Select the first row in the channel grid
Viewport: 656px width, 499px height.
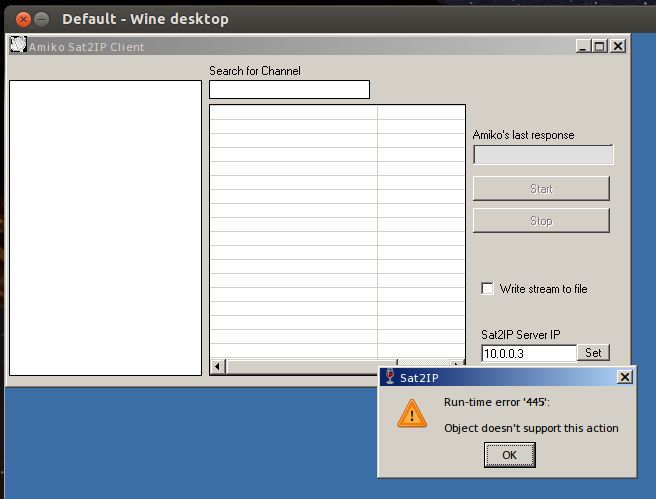coord(337,113)
